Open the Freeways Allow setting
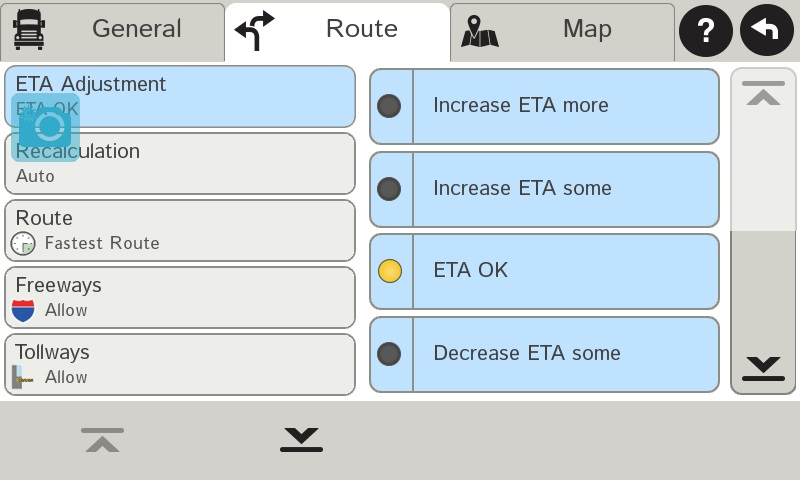This screenshot has width=800, height=480. tap(180, 297)
